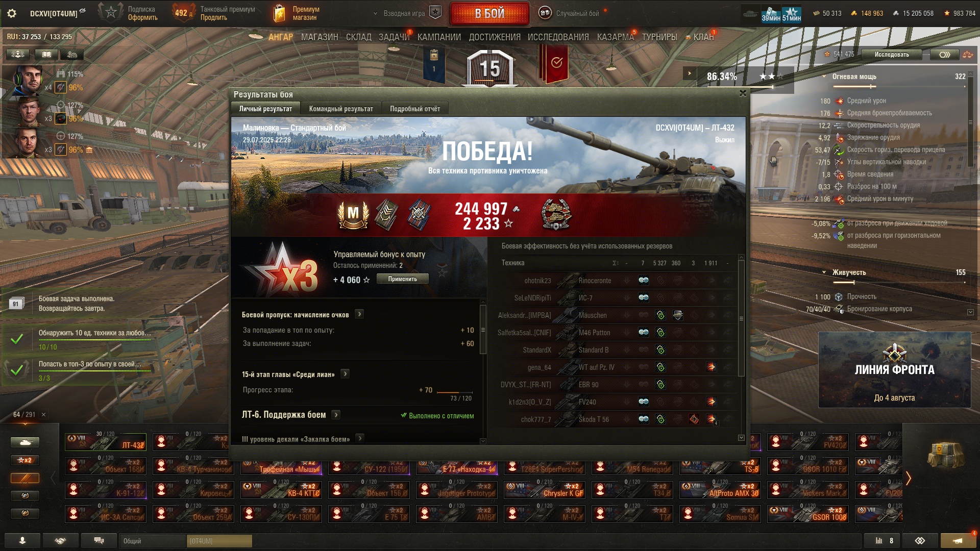This screenshot has width=980, height=551.
Task: Toggle the first completed daily mission checkmark
Action: click(x=17, y=339)
